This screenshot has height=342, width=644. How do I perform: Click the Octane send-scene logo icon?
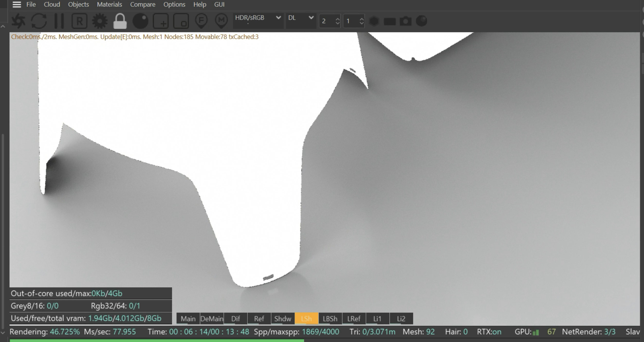pyautogui.click(x=19, y=21)
